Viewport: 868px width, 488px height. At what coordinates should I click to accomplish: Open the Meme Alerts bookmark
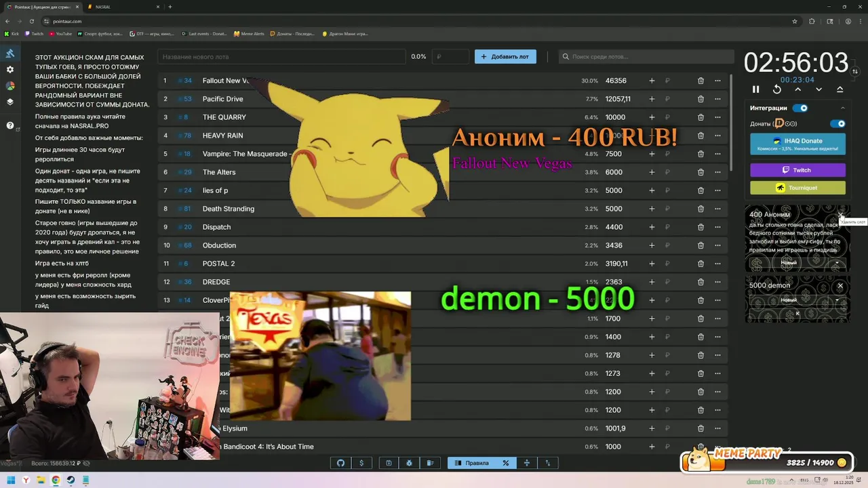coord(248,33)
